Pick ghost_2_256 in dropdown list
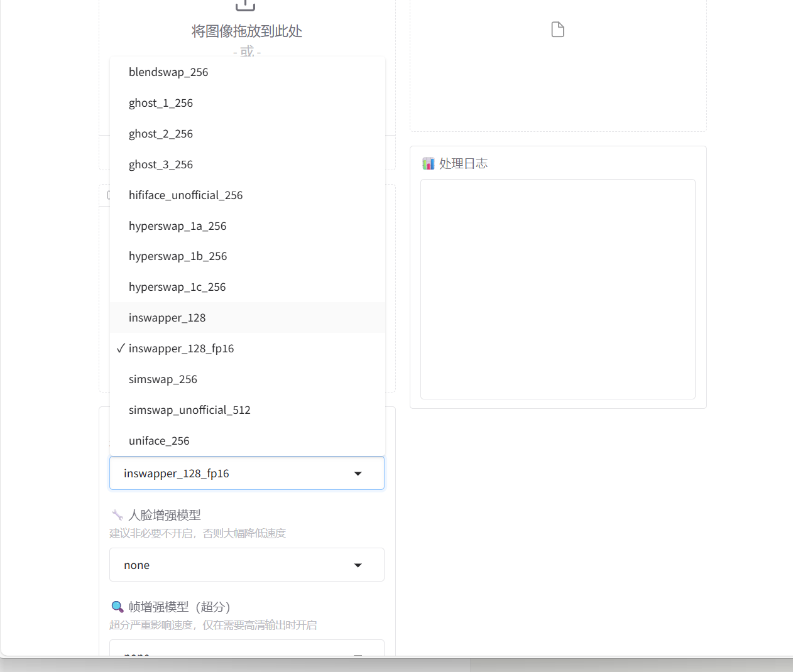The image size is (793, 672). click(x=161, y=134)
